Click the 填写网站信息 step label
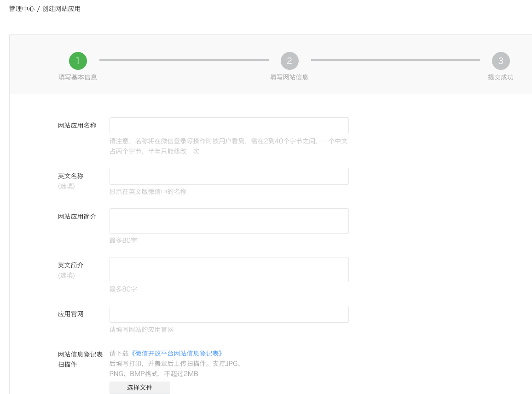The height and width of the screenshot is (394, 532). pos(289,77)
